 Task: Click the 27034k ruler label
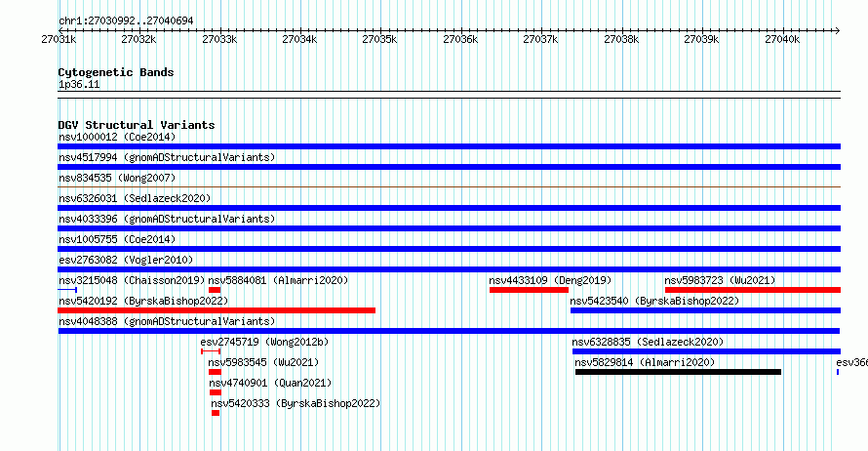click(299, 39)
